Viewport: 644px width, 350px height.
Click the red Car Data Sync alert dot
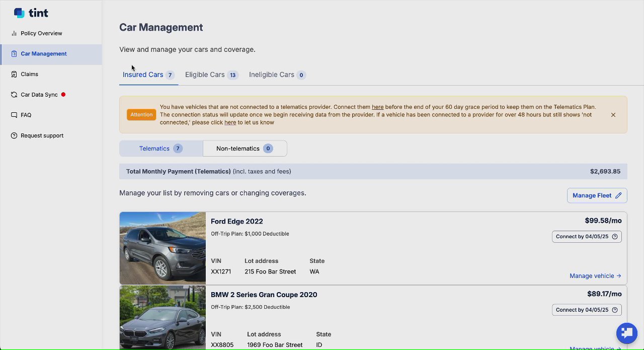click(63, 95)
